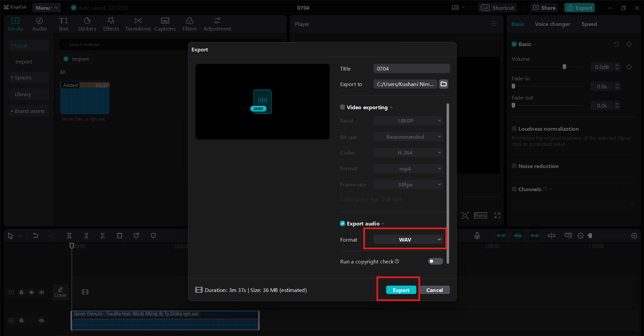The image size is (644, 336).
Task: Expand the Brand assets sidebar section
Action: [x=29, y=111]
